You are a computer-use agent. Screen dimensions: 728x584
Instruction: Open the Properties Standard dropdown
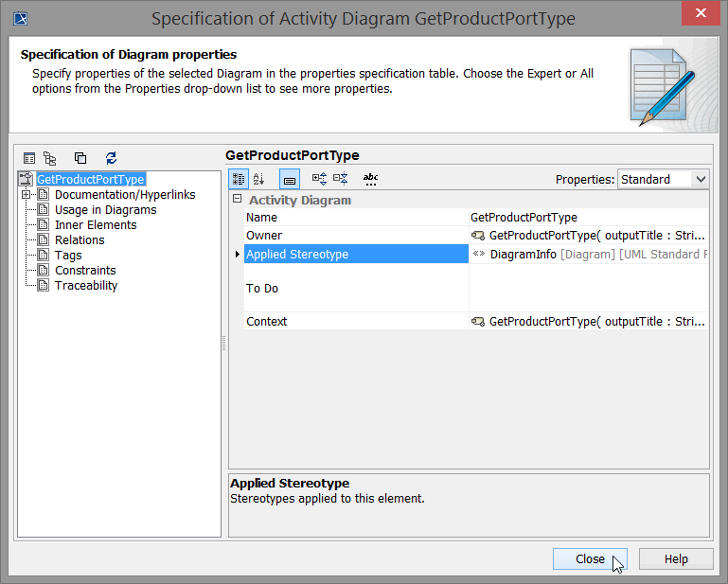[x=663, y=179]
